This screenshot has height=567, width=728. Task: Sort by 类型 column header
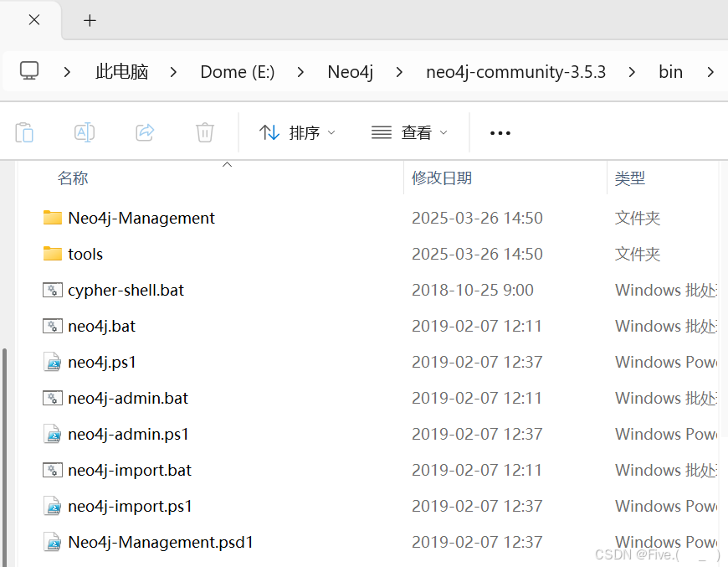(x=630, y=178)
